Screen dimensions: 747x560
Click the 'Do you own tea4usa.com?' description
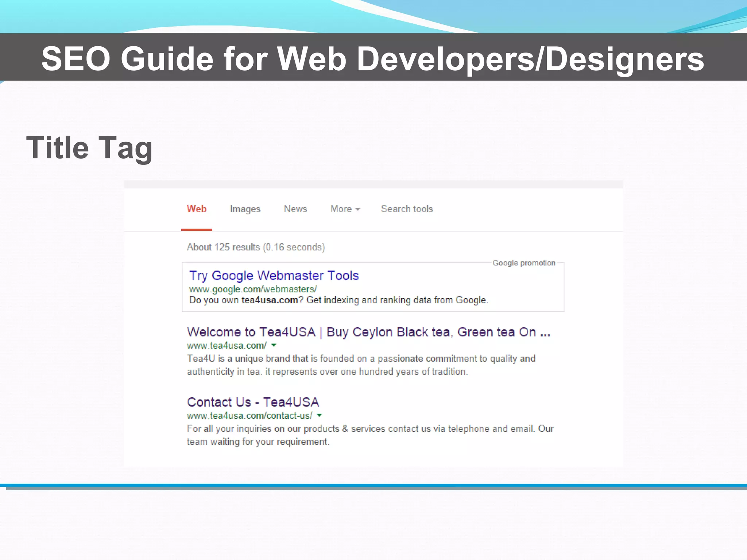[338, 300]
